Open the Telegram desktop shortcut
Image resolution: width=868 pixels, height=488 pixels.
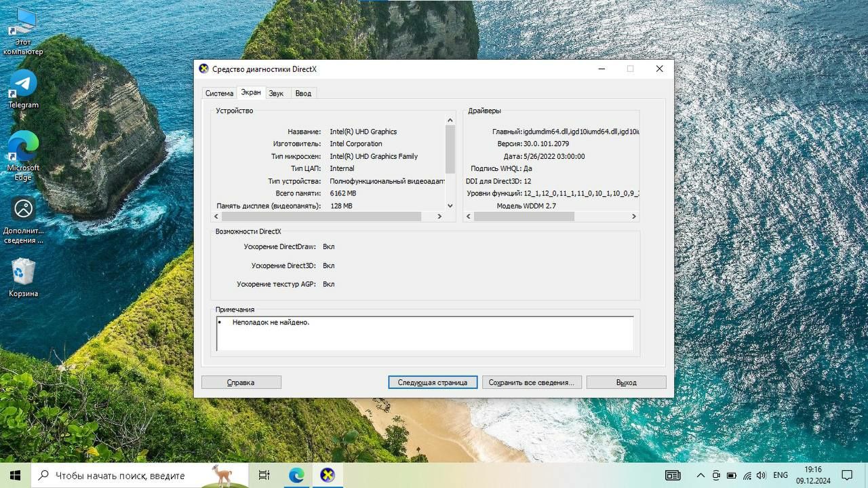pos(23,89)
